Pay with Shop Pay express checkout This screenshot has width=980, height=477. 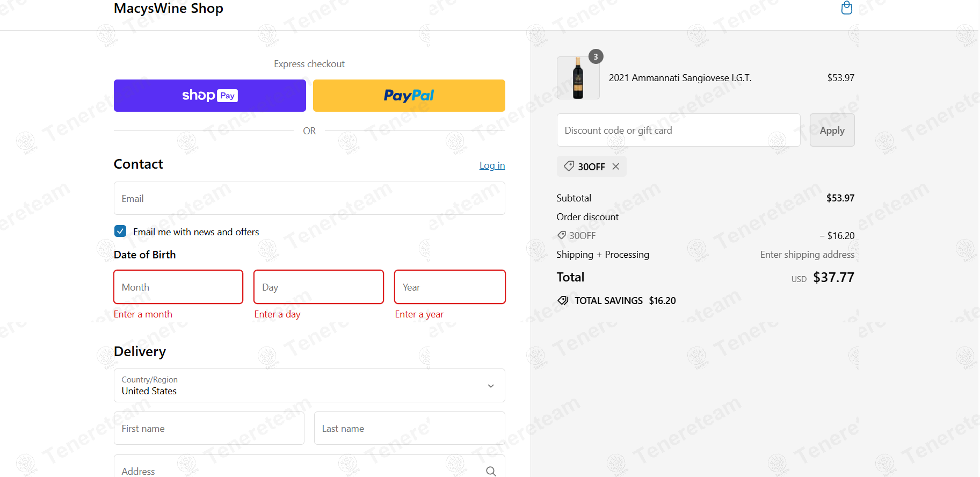click(210, 96)
